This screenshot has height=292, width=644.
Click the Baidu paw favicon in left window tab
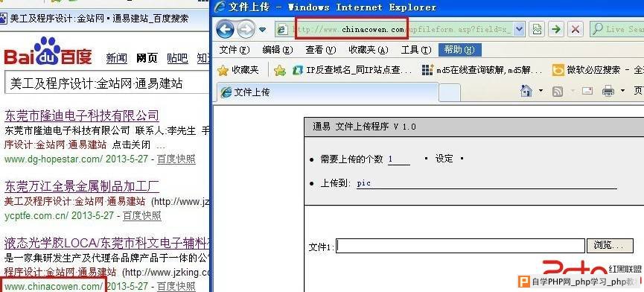tap(3, 19)
